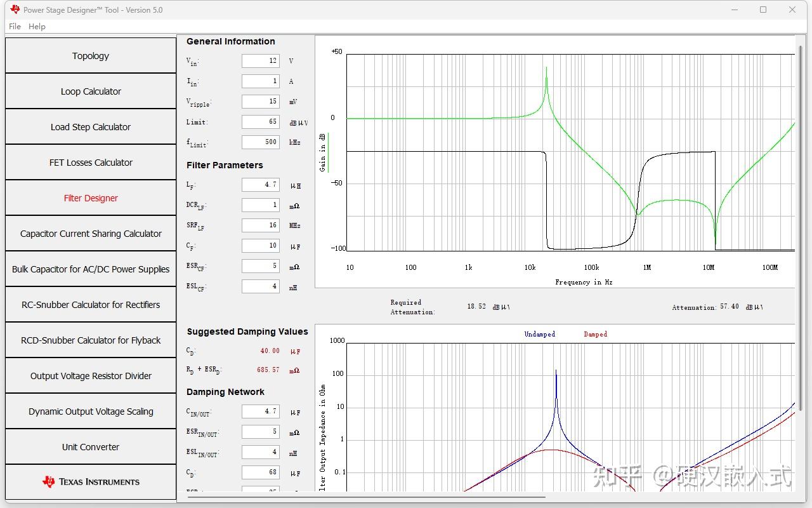Viewport: 812px width, 508px height.
Task: Click the Required Attenuation value 18.52
Action: click(x=476, y=307)
